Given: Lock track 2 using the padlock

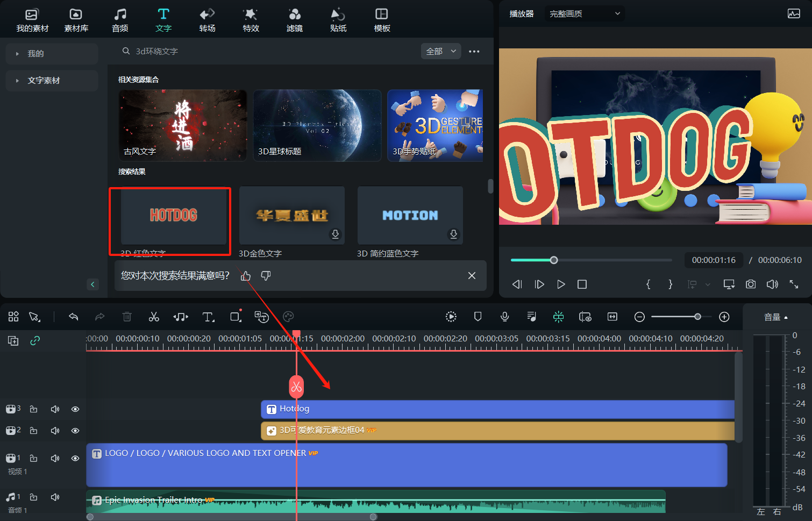Looking at the screenshot, I should coord(33,430).
